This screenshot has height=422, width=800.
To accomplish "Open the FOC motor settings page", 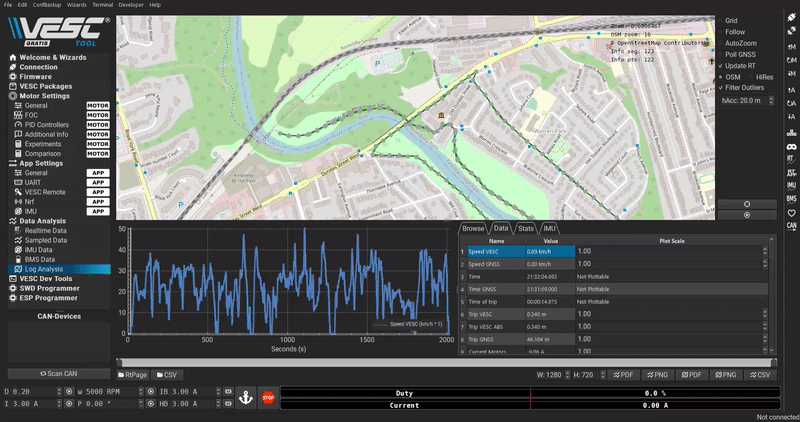I will [31, 115].
